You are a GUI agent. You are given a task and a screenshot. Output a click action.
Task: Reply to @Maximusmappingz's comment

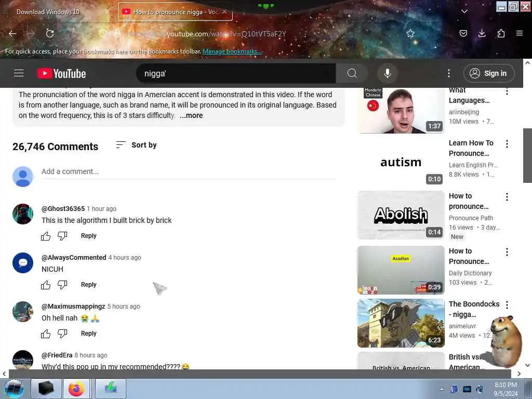coord(88,334)
